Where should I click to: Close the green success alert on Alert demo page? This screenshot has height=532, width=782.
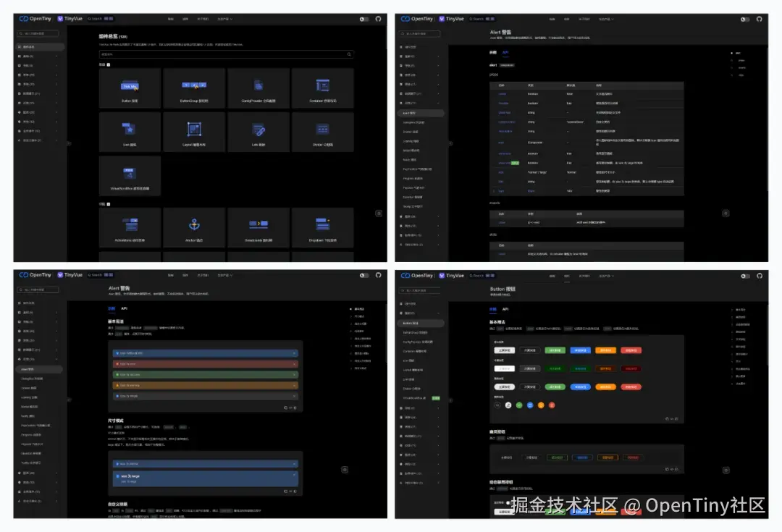coord(294,374)
